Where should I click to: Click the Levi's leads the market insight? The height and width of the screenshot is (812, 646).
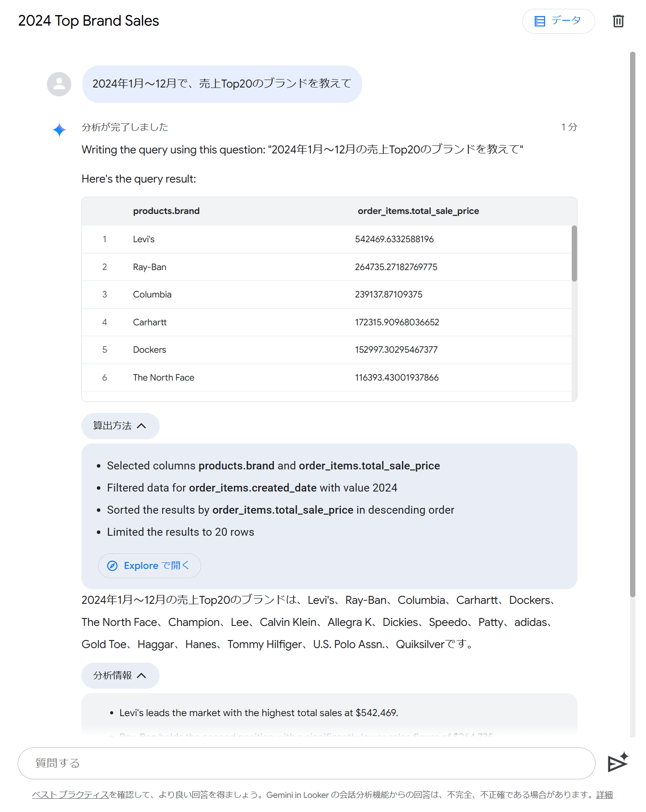pyautogui.click(x=259, y=713)
